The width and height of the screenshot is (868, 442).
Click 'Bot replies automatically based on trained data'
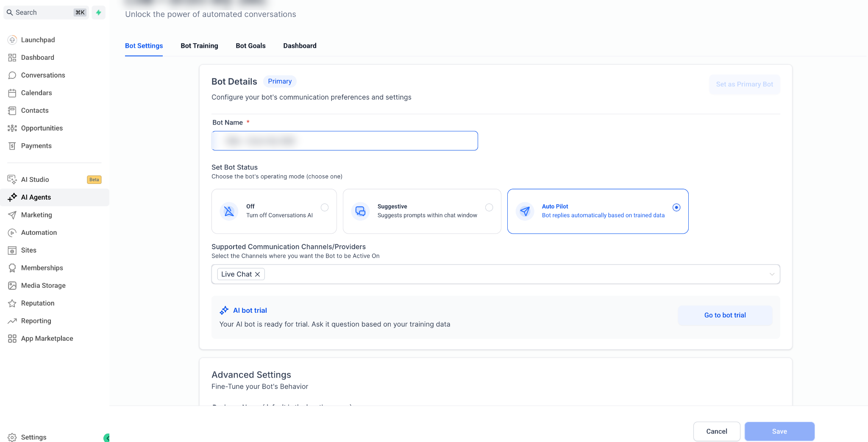[603, 215]
